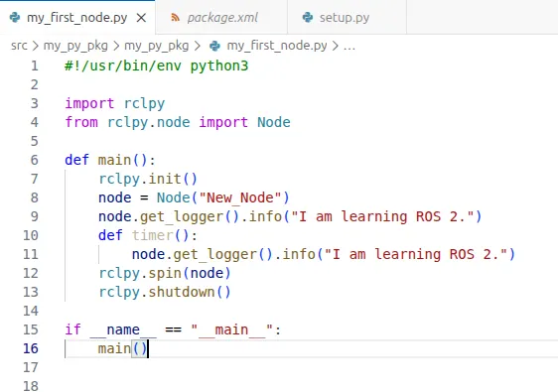Click line number 16 in the gutter
558x392 pixels.
[x=31, y=348]
